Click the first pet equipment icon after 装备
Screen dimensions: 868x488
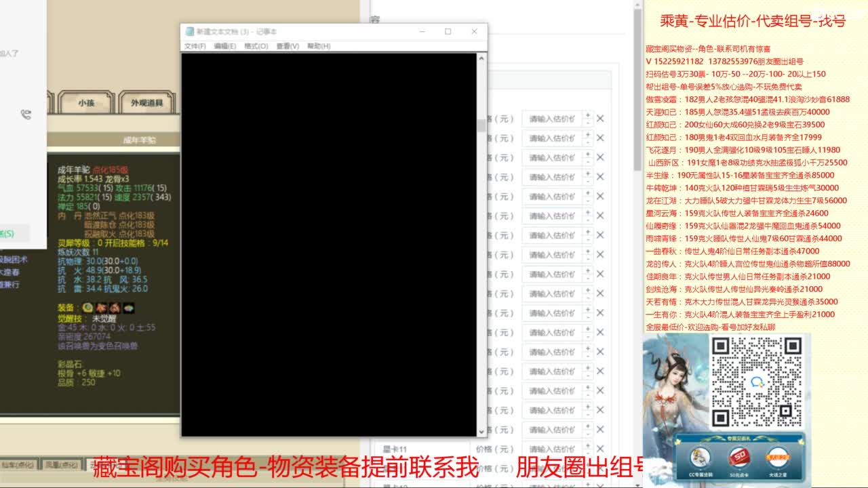point(87,308)
